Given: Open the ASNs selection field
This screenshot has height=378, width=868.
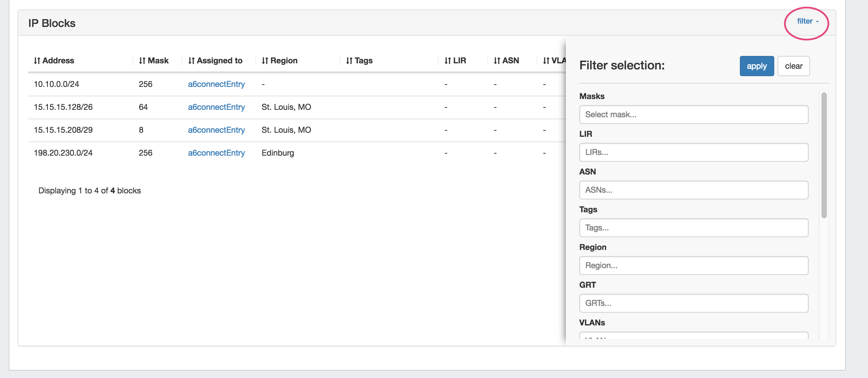Looking at the screenshot, I should coord(693,190).
